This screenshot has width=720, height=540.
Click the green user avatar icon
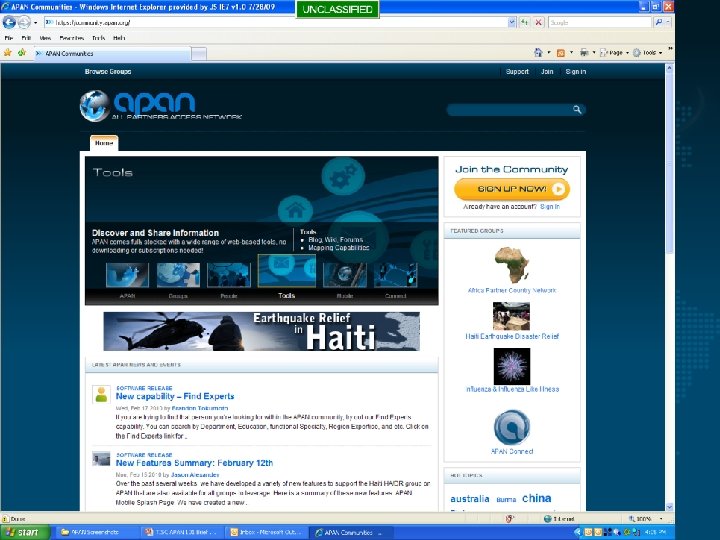[101, 394]
